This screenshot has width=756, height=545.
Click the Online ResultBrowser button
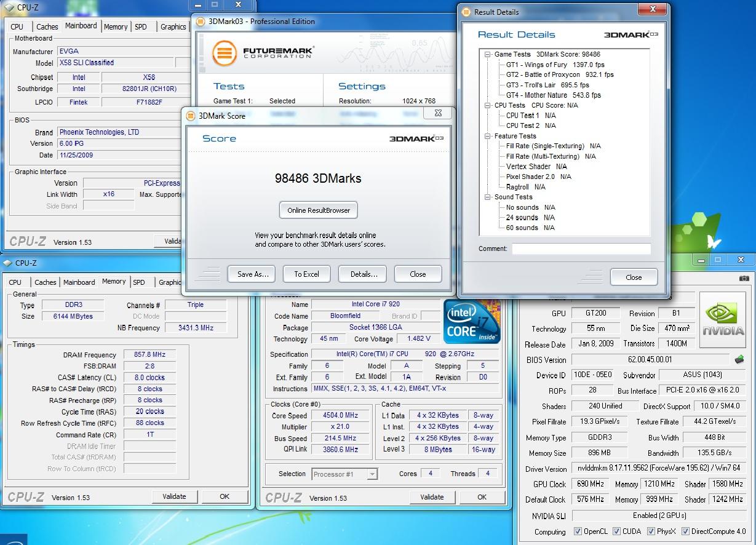point(319,210)
